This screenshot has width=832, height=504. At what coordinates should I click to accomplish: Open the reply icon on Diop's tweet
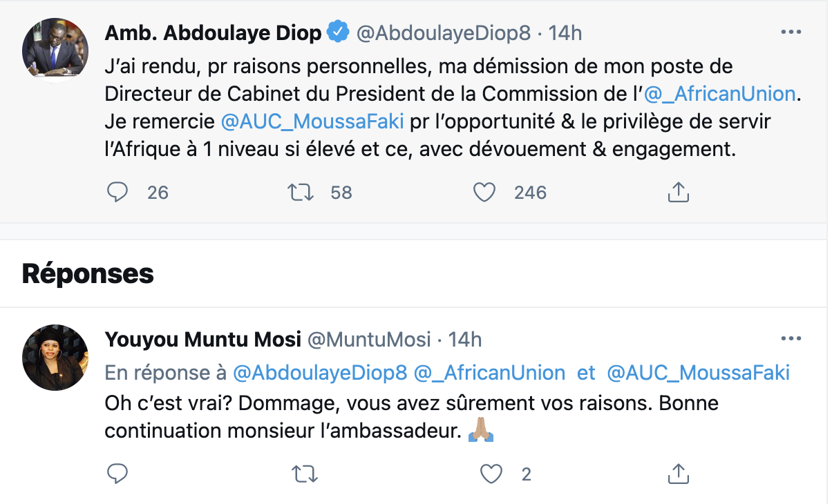[117, 193]
